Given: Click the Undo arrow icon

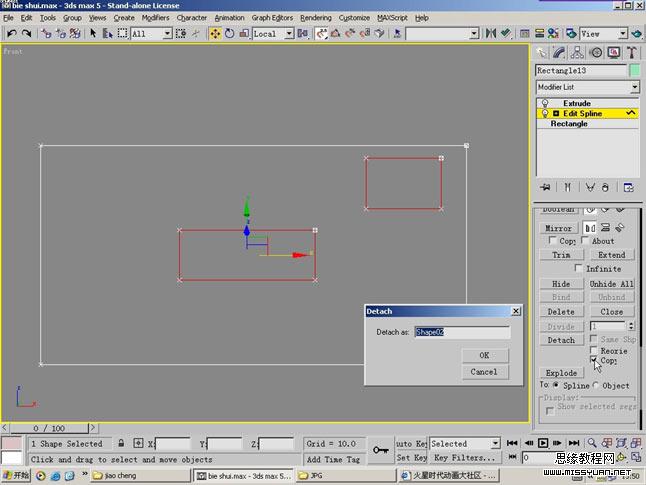Looking at the screenshot, I should tap(12, 33).
